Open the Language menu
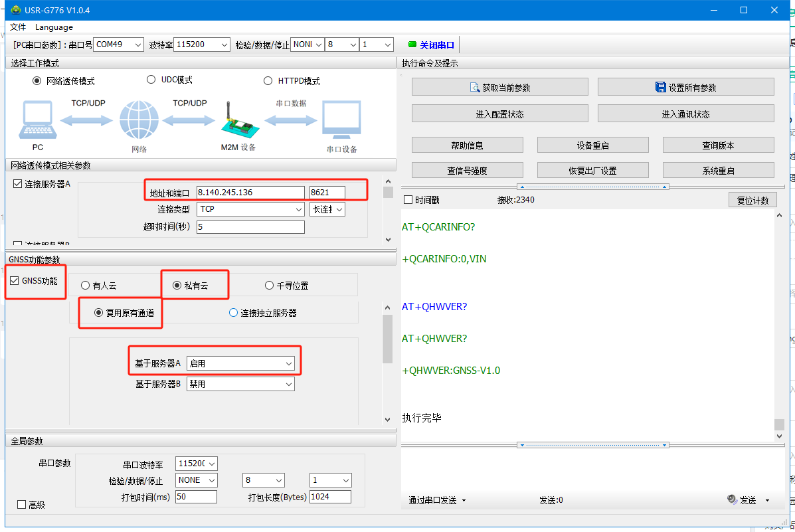This screenshot has width=795, height=532. pyautogui.click(x=54, y=27)
